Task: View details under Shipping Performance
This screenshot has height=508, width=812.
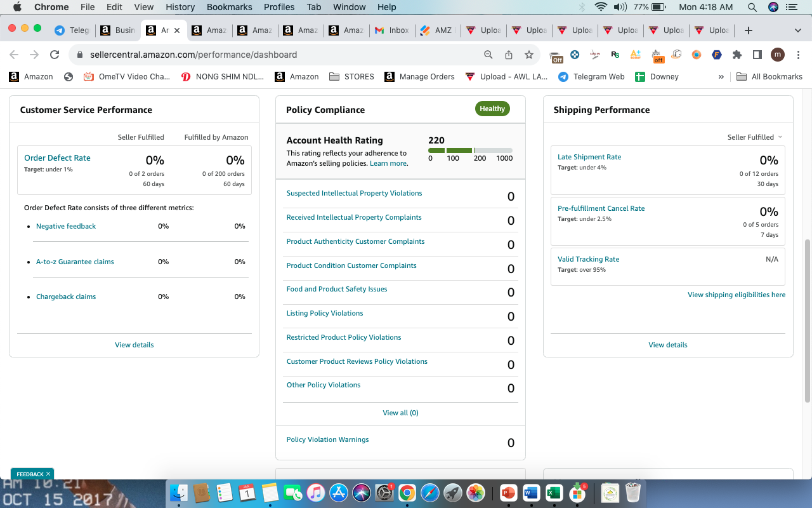Action: 667,345
